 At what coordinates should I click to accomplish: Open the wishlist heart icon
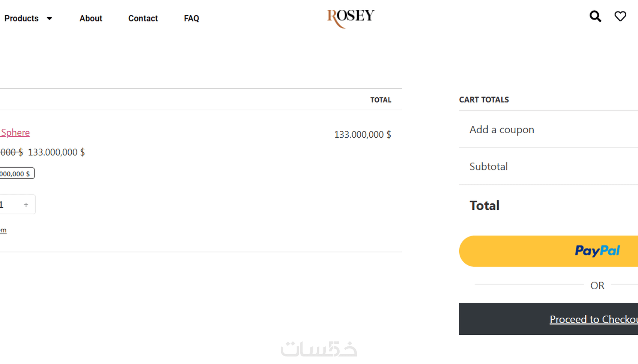[x=620, y=17]
